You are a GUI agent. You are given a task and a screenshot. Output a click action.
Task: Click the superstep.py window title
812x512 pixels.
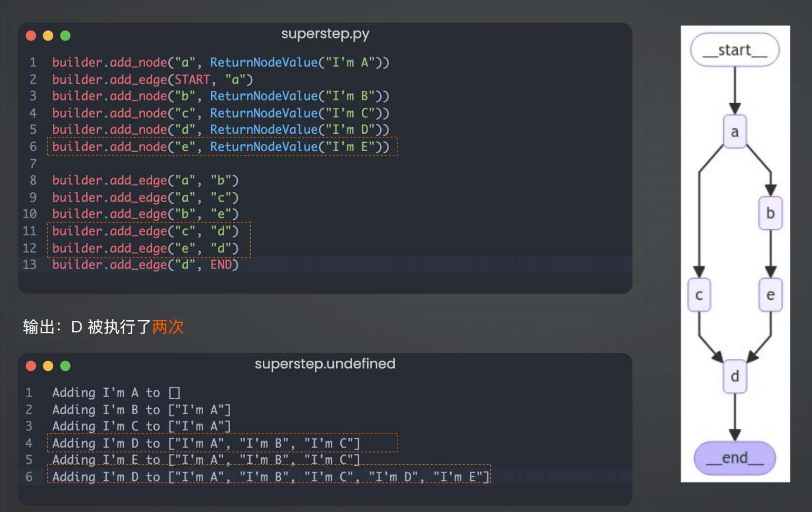325,34
